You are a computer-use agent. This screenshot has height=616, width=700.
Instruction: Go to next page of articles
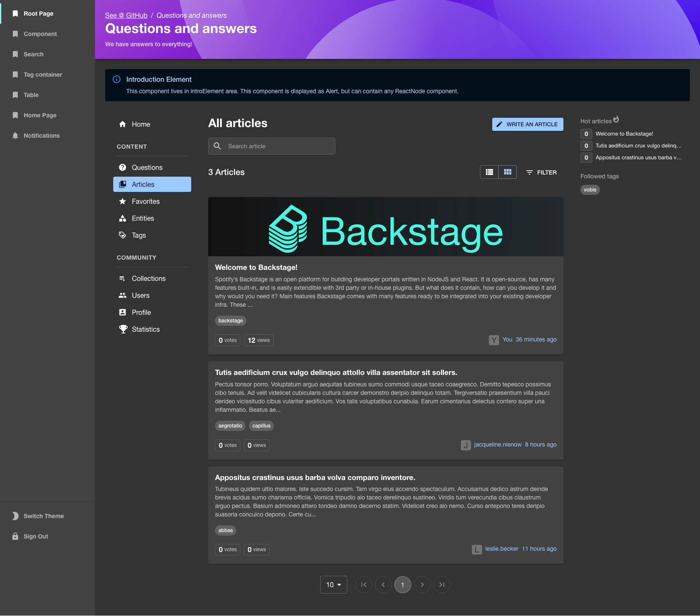[422, 585]
